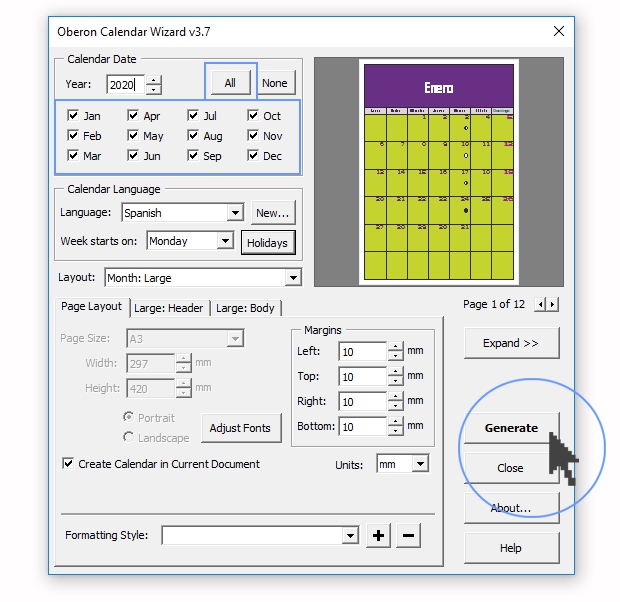The width and height of the screenshot is (620, 602).
Task: Open the Formatting Style combo box
Action: tap(350, 536)
